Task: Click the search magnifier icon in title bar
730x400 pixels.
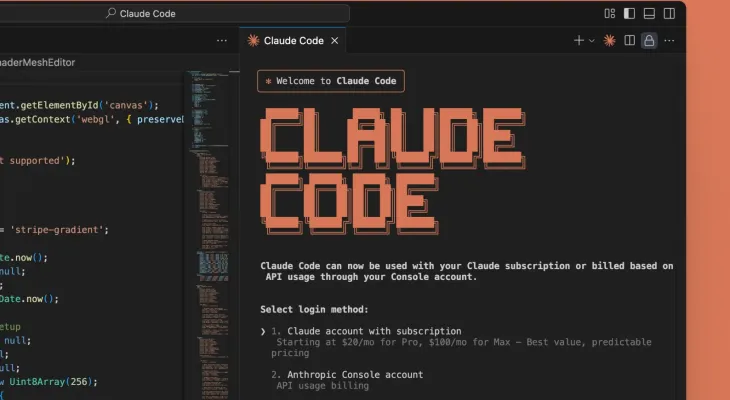Action: coord(111,14)
